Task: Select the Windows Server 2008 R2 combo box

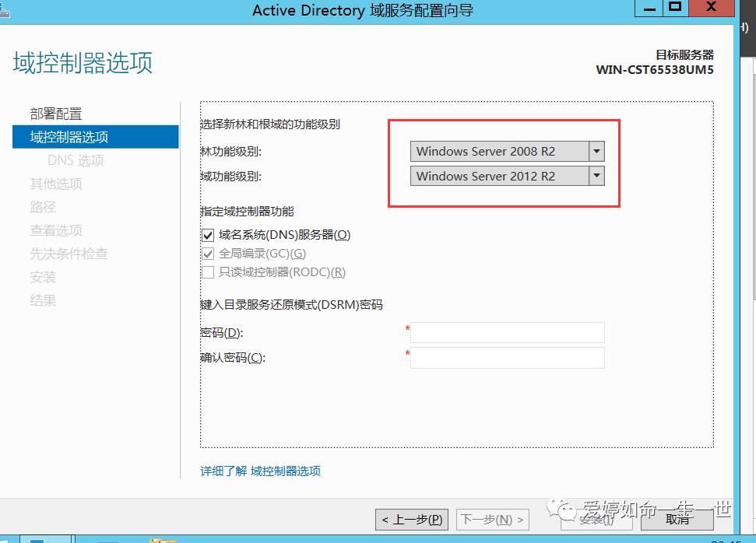Action: pyautogui.click(x=507, y=151)
